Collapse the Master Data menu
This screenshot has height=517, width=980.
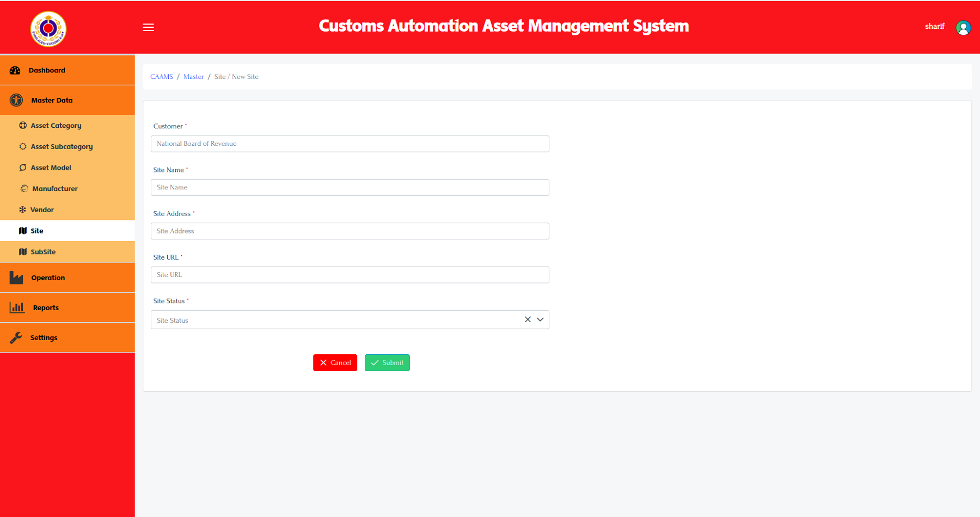point(52,100)
